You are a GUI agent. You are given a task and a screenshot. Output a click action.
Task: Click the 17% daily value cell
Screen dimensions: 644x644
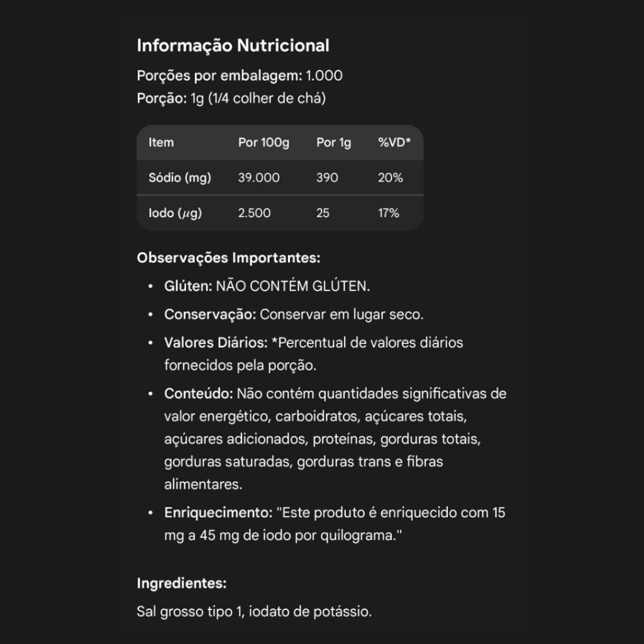tap(388, 213)
